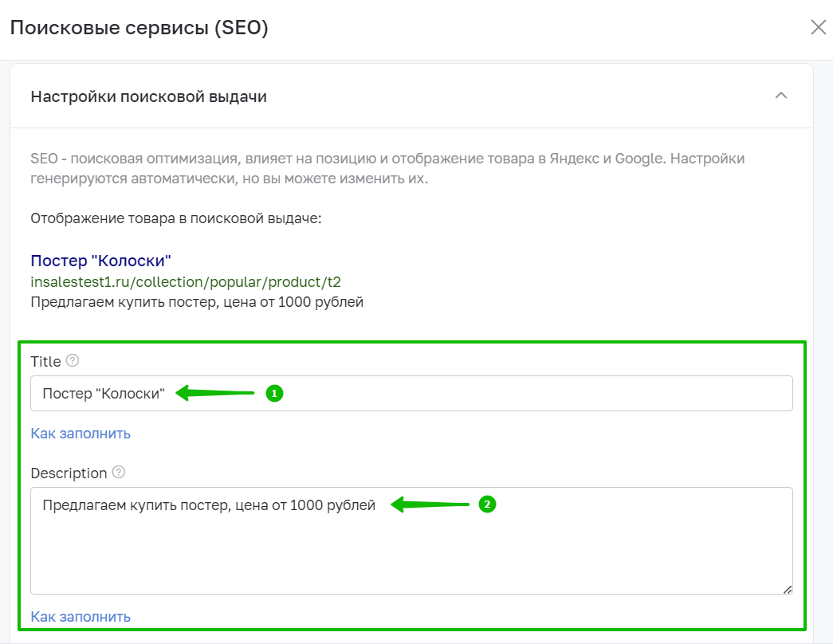Click text Отображение товара в поисковой выдаче
Image resolution: width=833 pixels, height=644 pixels.
176,218
